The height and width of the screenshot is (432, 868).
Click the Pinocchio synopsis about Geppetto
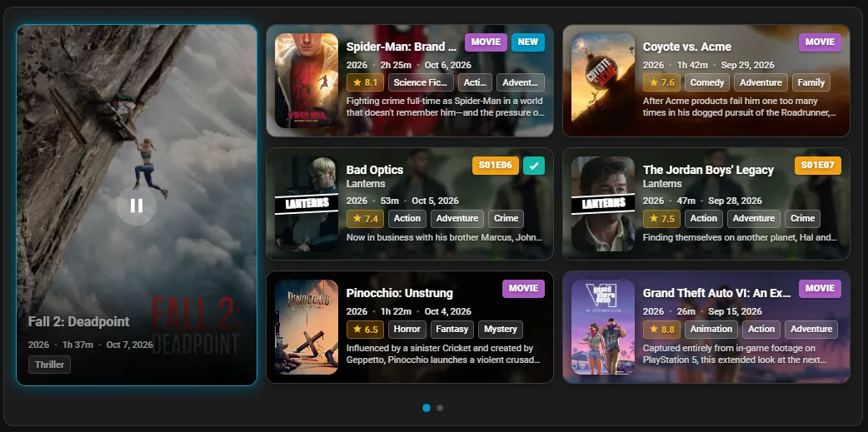click(x=443, y=354)
